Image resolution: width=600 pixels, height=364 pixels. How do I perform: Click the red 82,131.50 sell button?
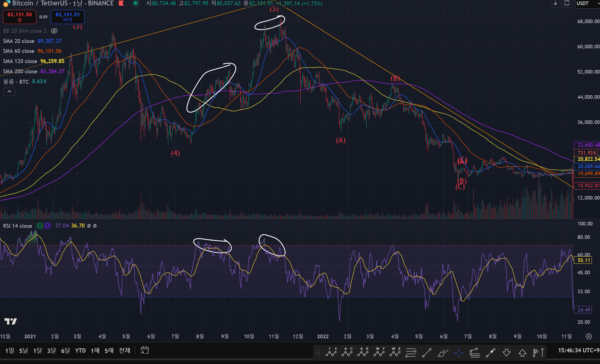pos(19,17)
